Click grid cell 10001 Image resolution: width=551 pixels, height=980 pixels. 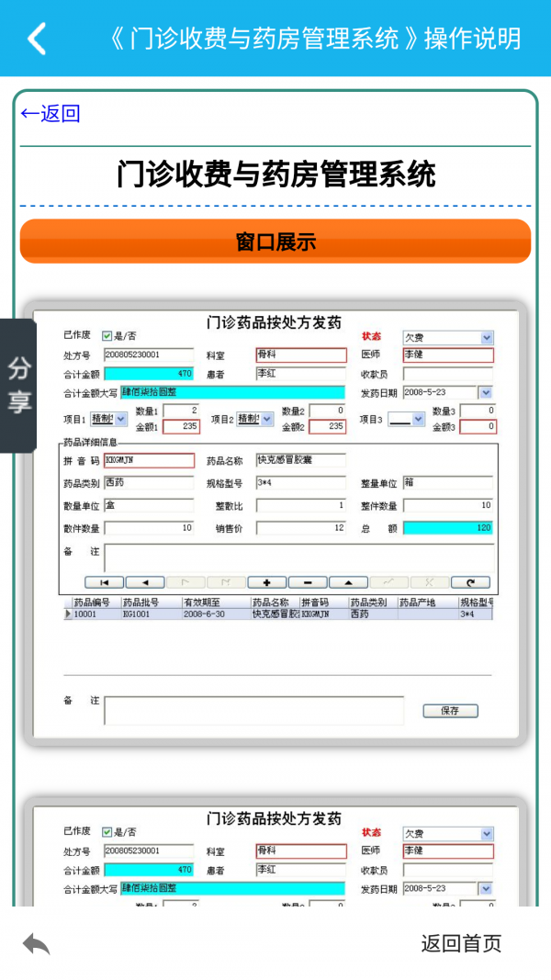(x=96, y=614)
